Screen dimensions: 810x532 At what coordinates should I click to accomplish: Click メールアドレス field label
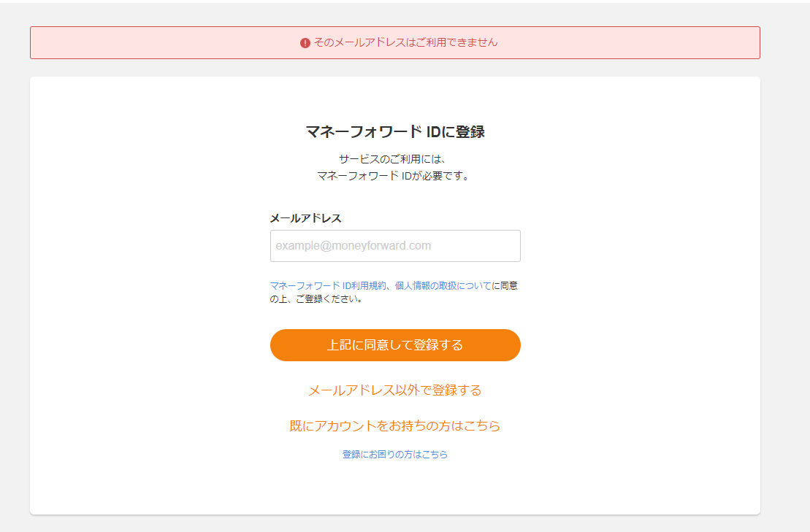[306, 218]
